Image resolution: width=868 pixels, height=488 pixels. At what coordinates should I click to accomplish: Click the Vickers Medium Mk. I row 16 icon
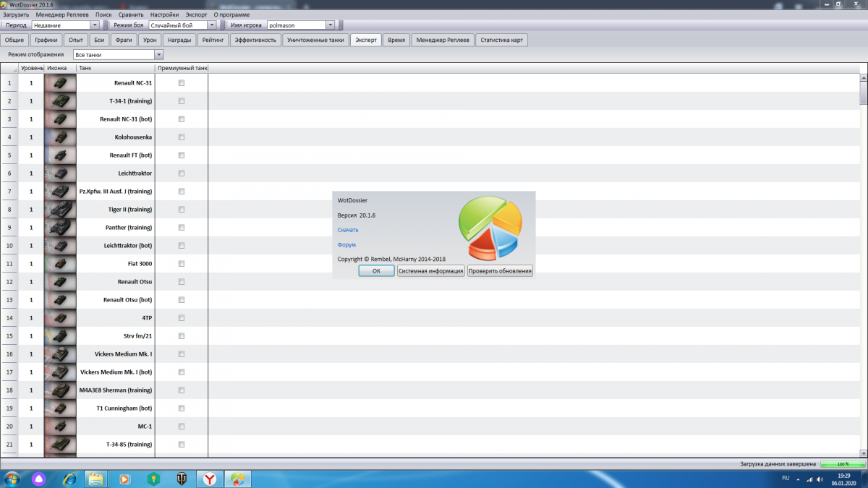tap(60, 354)
